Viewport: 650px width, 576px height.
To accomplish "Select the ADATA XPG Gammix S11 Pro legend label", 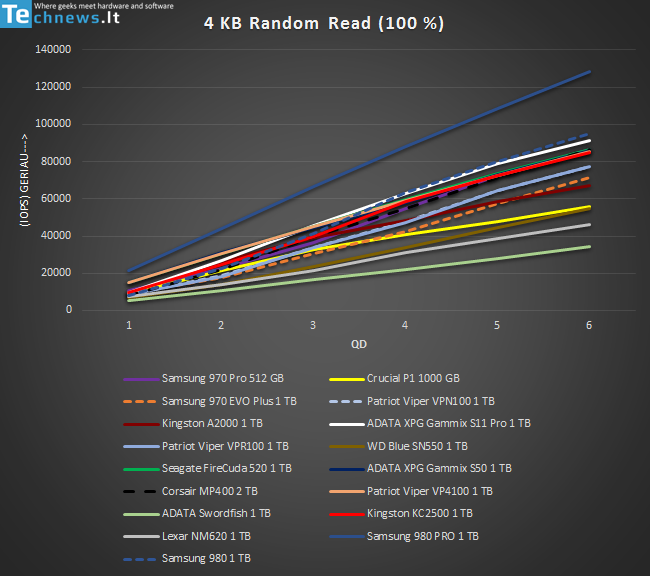I will click(449, 423).
